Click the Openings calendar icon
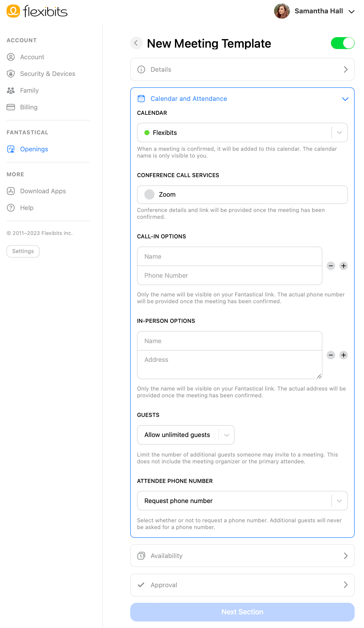Screen dimensions: 364x628 [x=11, y=149]
